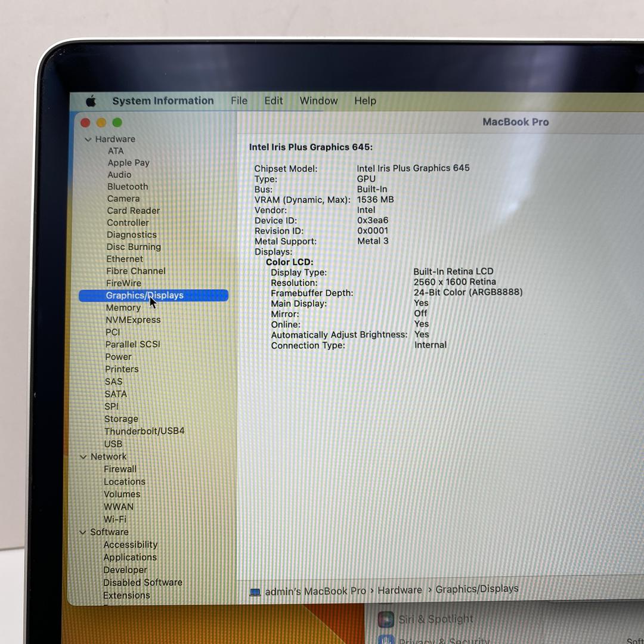Select FireWire in the Hardware list
Screen dimensions: 644x644
tap(123, 283)
